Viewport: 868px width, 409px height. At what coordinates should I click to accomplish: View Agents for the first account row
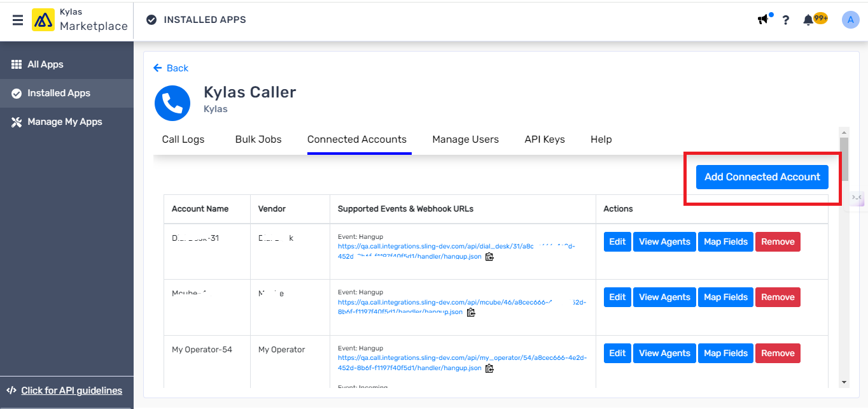pyautogui.click(x=664, y=242)
